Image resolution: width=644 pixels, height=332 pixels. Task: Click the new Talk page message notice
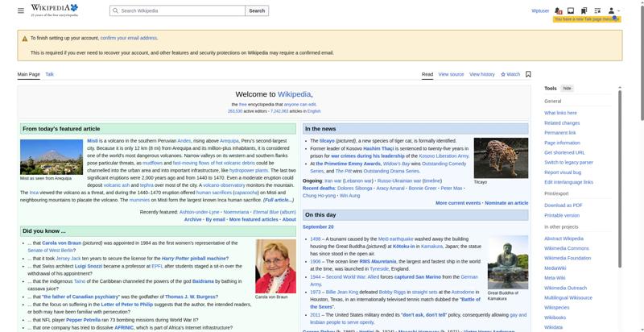(x=587, y=19)
